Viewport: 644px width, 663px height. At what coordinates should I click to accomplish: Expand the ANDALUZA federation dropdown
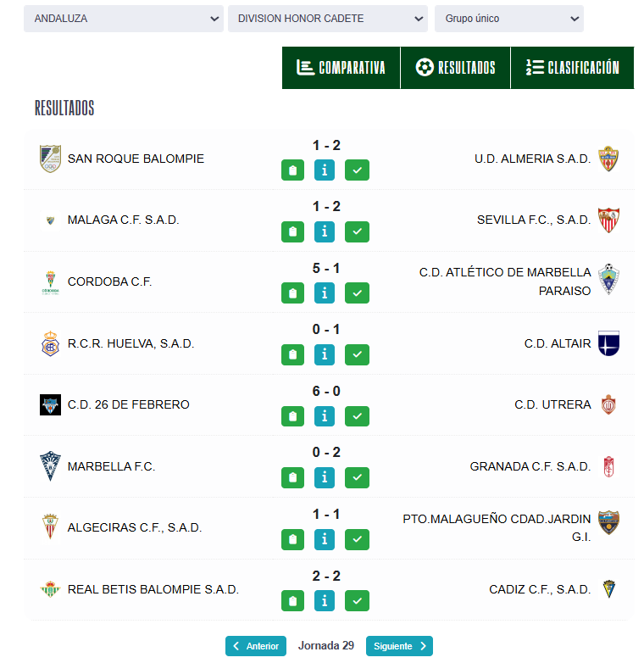tap(123, 19)
